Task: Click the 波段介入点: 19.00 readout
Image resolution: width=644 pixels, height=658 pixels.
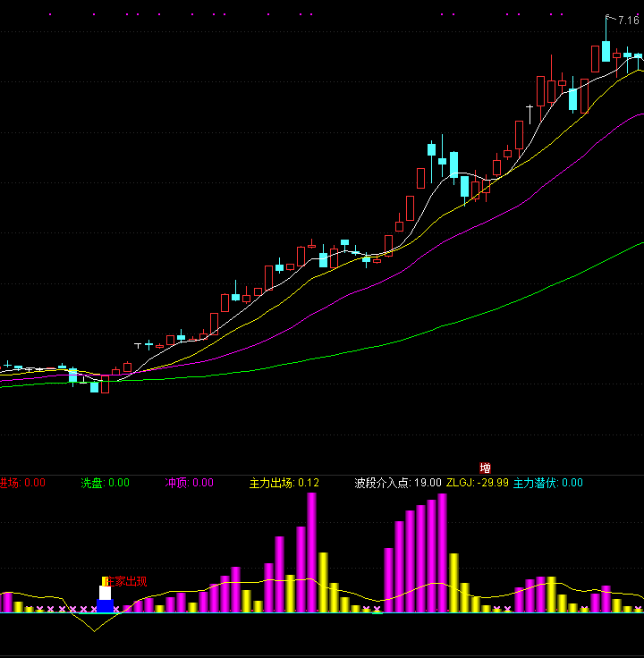Action: coord(397,483)
